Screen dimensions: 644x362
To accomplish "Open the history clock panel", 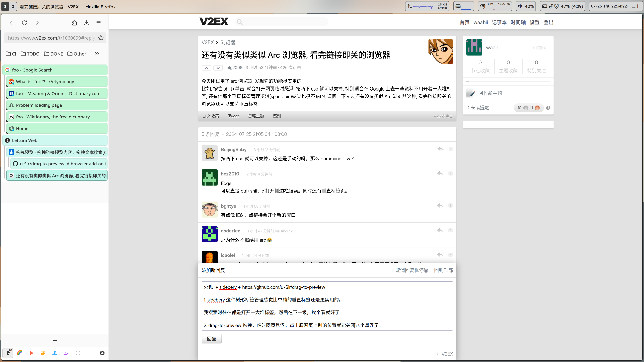I will pos(78,353).
